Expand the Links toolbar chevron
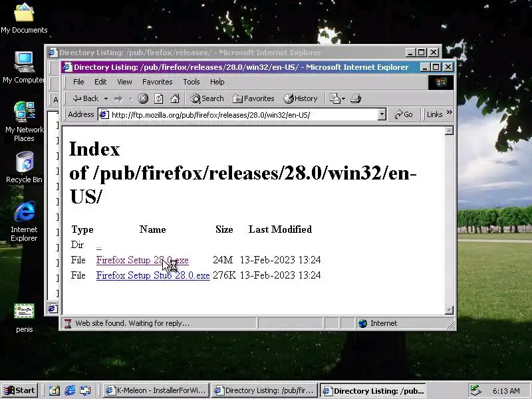The image size is (532, 399). pos(450,112)
